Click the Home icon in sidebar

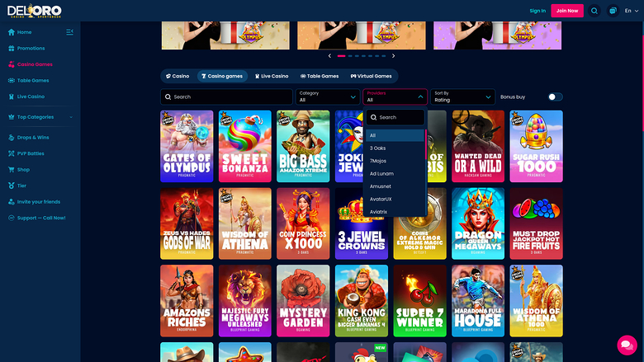(x=12, y=32)
